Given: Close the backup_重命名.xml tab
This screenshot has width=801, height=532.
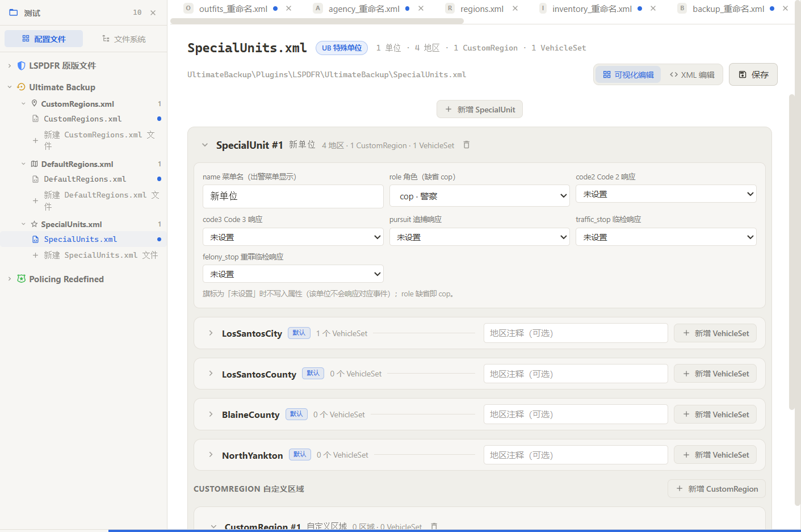Looking at the screenshot, I should point(785,9).
